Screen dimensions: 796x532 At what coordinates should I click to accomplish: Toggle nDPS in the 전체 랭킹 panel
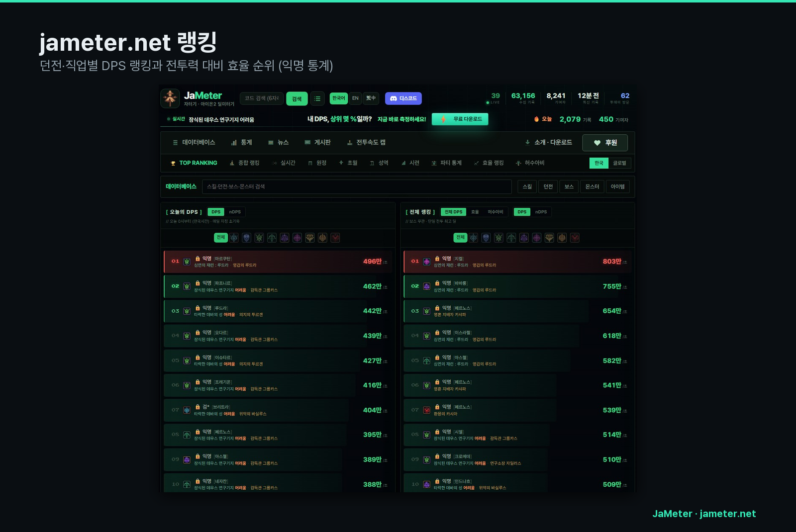click(x=541, y=212)
